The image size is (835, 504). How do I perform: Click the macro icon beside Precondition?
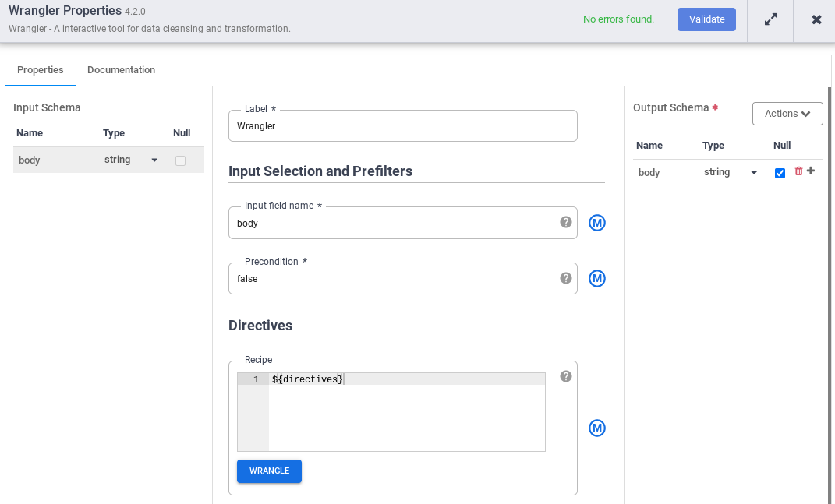coord(597,278)
